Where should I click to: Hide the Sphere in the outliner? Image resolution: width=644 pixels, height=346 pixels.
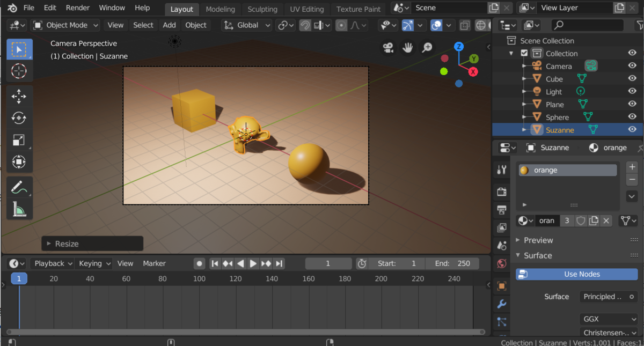pos(632,117)
